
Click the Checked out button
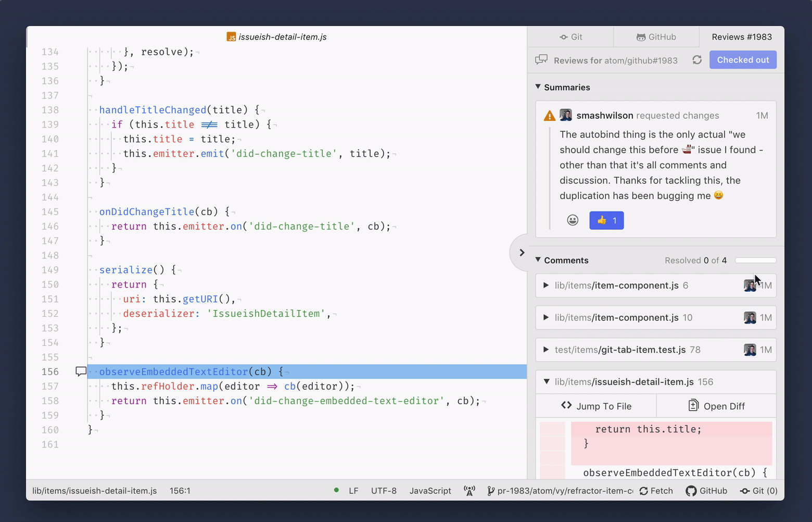743,60
